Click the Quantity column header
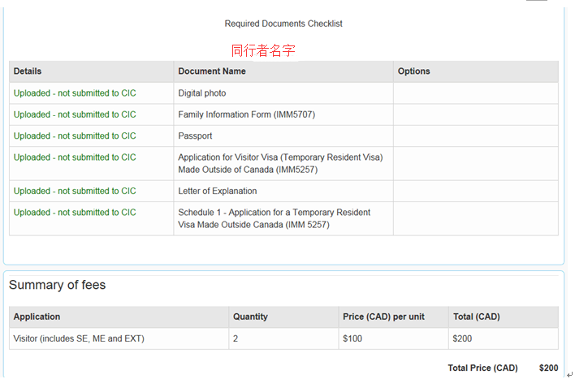The image size is (575, 392). coord(250,317)
